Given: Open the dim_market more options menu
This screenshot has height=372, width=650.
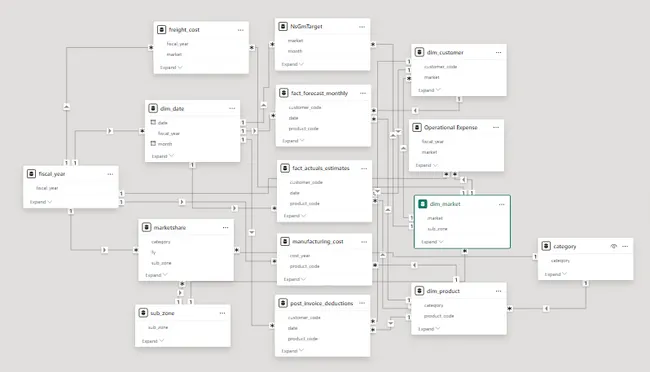Looking at the screenshot, I should tap(502, 204).
